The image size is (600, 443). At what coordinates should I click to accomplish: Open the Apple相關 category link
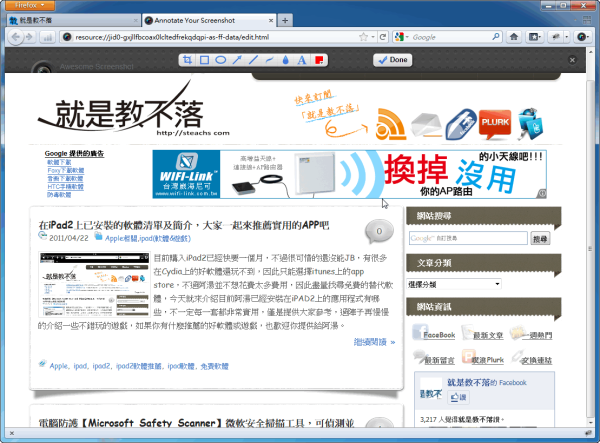[x=121, y=238]
